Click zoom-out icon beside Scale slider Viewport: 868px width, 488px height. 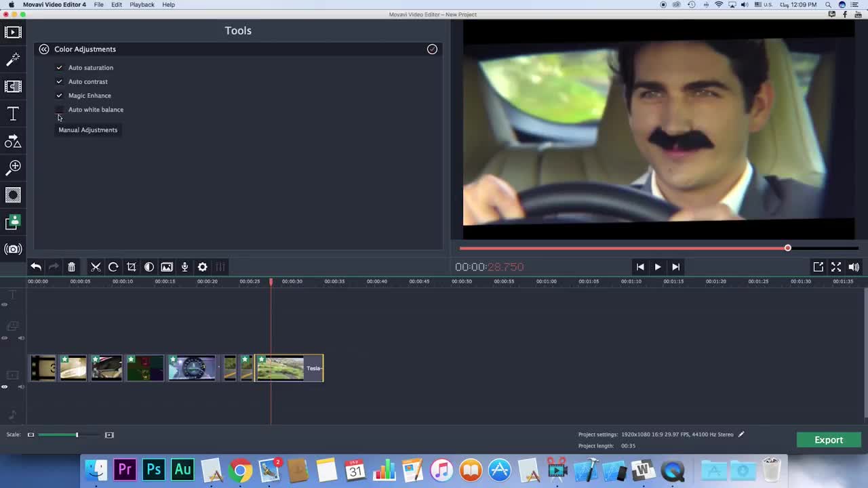point(31,434)
